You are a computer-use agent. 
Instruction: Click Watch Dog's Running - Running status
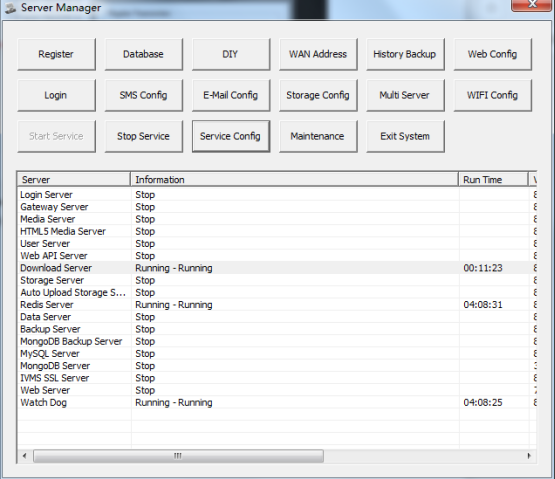pos(174,402)
